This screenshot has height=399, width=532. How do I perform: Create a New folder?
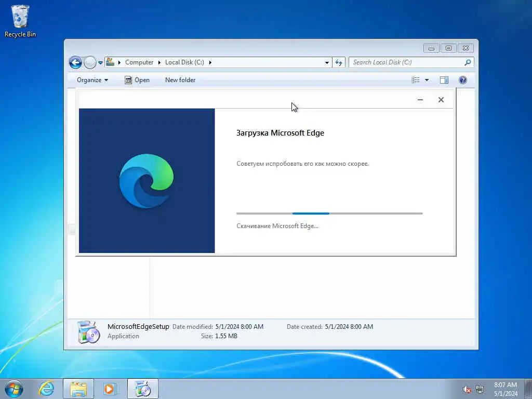[180, 80]
